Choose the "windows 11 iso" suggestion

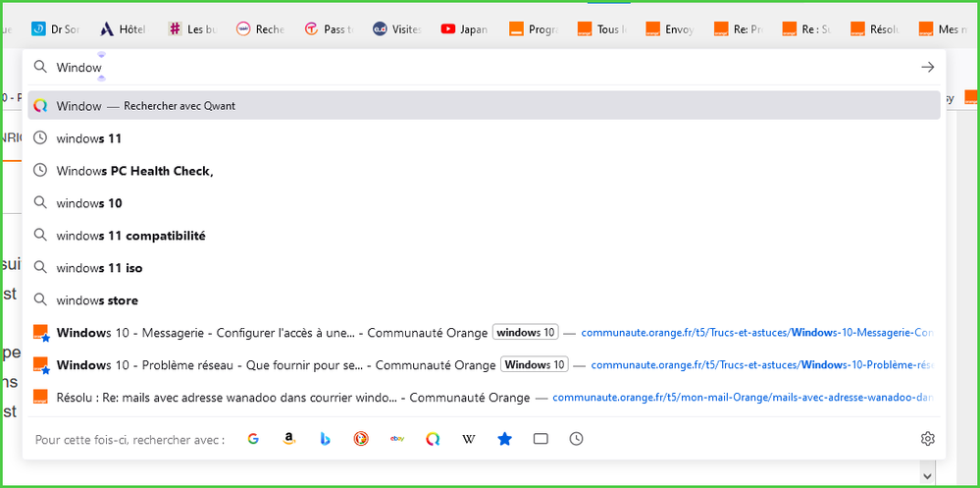99,268
